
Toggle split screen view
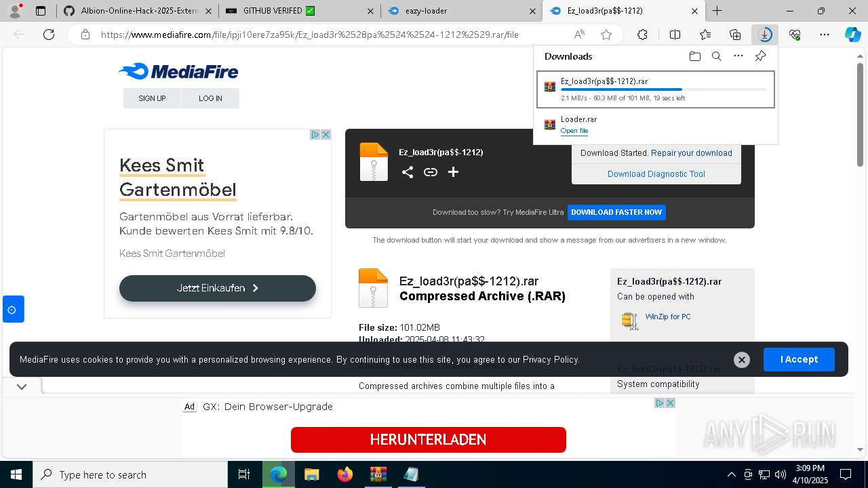[x=675, y=35]
